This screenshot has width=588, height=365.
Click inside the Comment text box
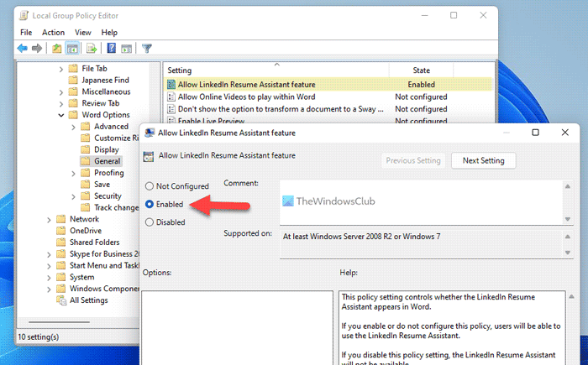[422, 202]
